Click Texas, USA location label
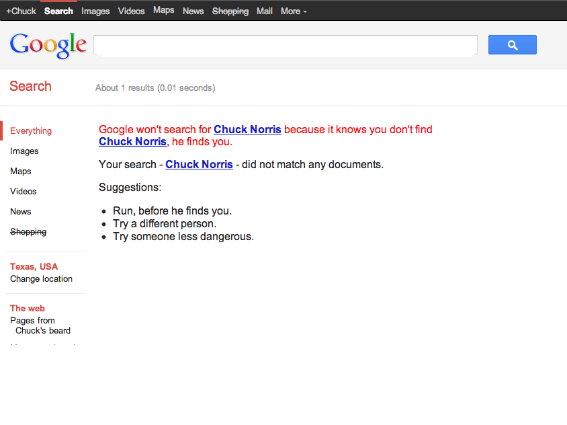This screenshot has height=425, width=567. [34, 267]
